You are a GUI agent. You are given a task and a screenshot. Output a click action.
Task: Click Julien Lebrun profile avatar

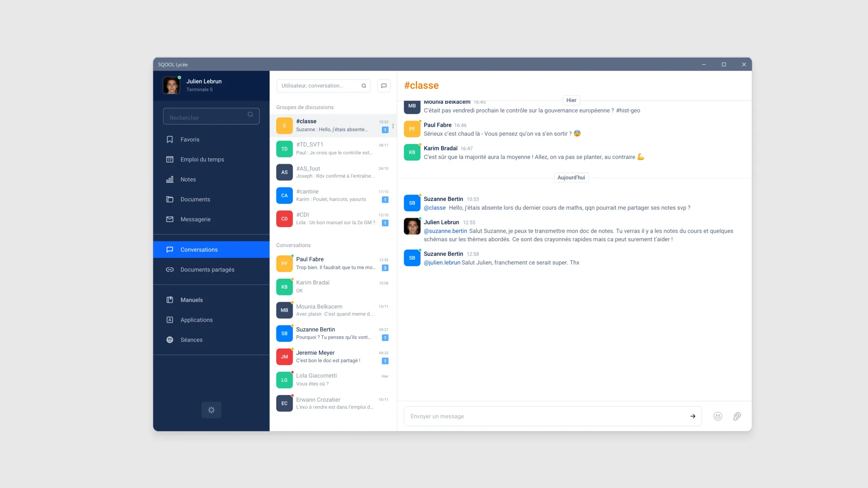(x=171, y=85)
